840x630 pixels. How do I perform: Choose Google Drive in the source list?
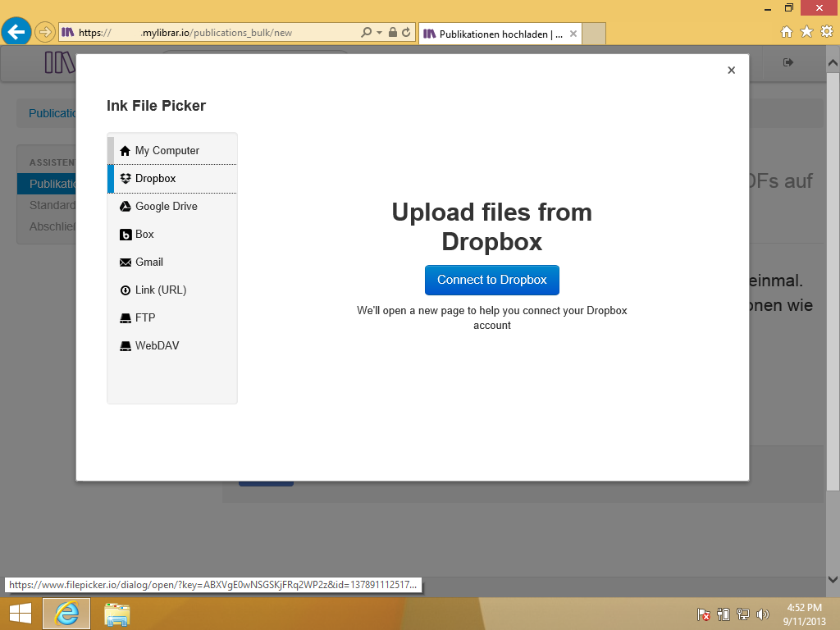pos(166,207)
